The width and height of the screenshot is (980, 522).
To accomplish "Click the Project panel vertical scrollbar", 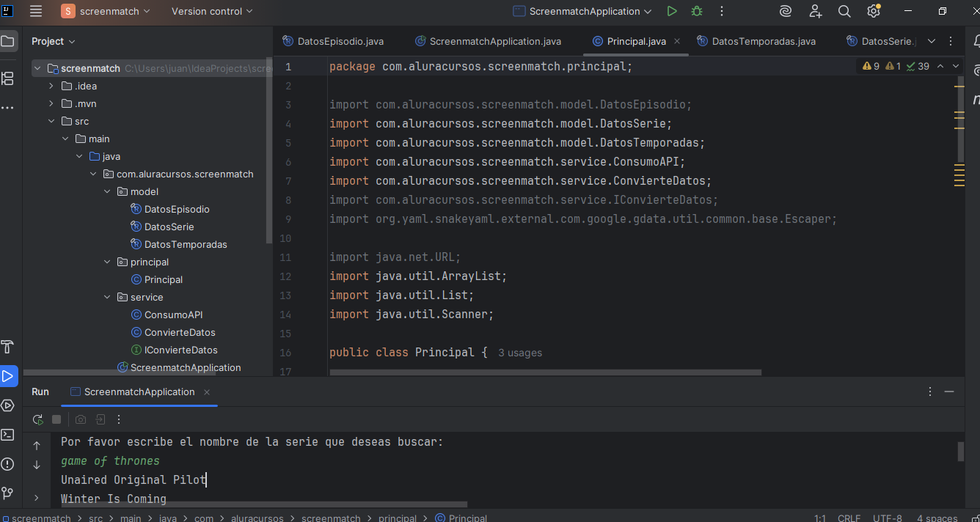I will tap(269, 150).
